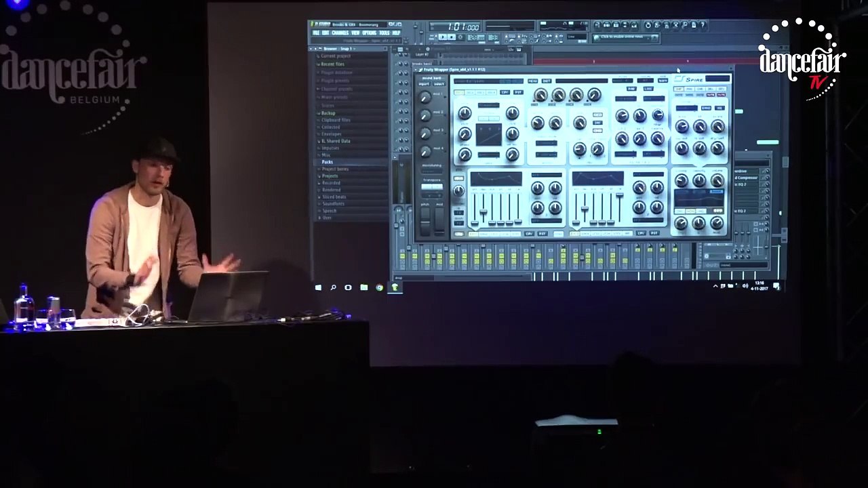Open the CHANNELS menu
Screen dimensions: 868x488
340,33
